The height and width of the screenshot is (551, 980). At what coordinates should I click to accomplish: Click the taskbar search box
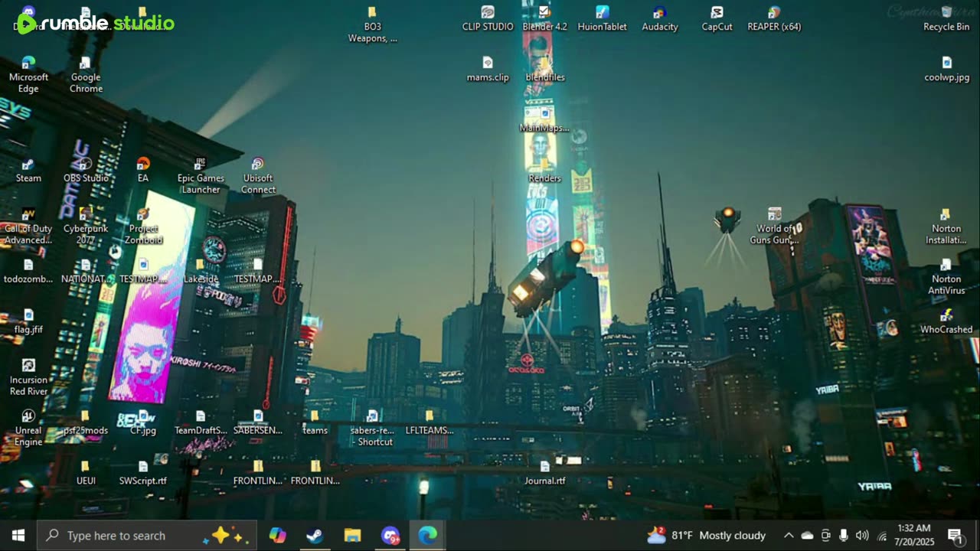pyautogui.click(x=147, y=536)
